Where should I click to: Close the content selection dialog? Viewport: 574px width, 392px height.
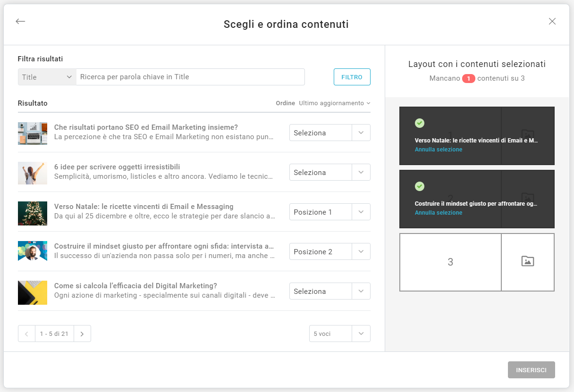(x=552, y=21)
